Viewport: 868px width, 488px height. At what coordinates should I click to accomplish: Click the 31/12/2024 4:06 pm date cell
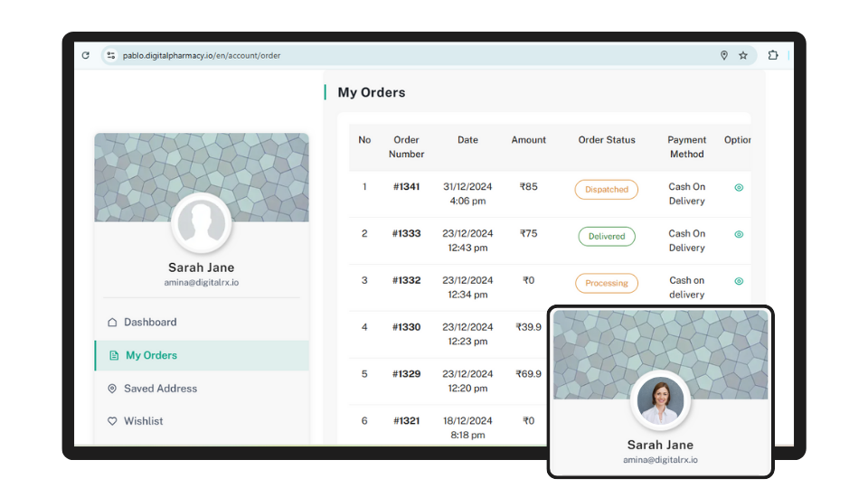coord(467,194)
